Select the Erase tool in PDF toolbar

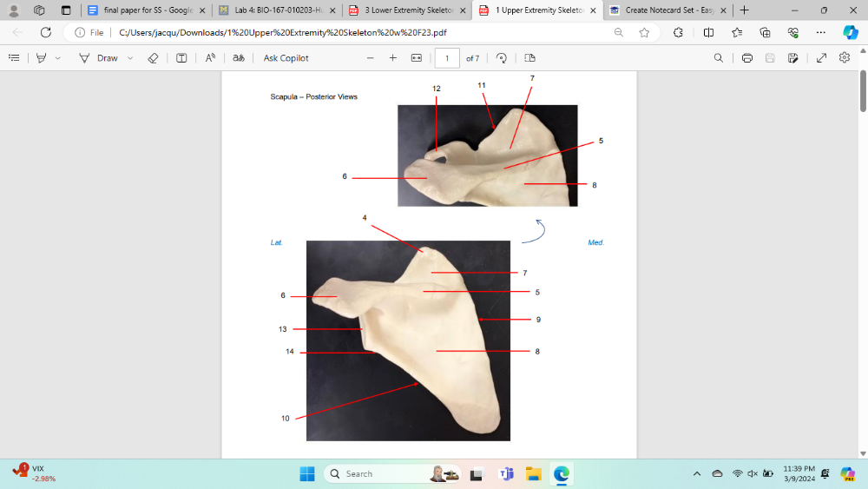(x=153, y=58)
